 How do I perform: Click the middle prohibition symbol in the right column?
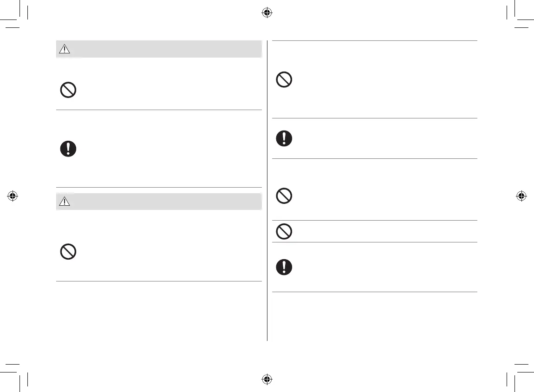[284, 196]
